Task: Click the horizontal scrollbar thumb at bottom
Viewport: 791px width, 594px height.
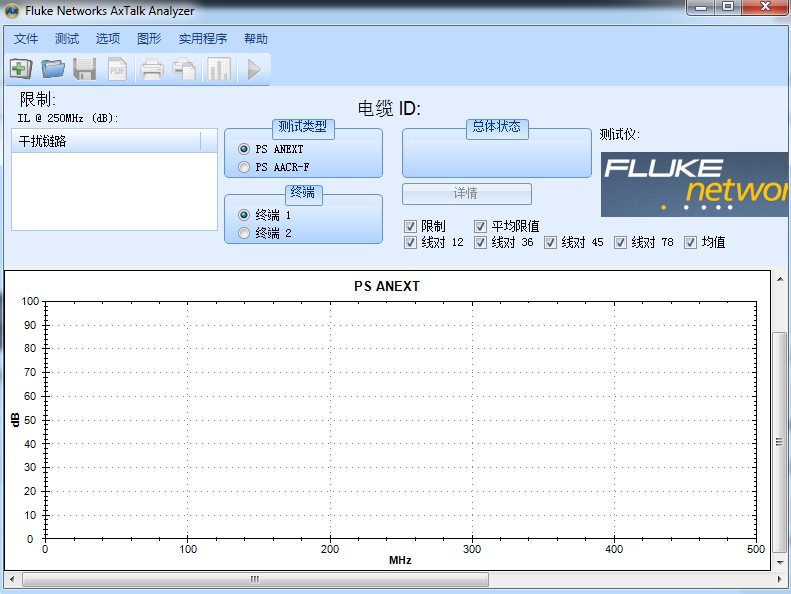Action: pos(255,579)
